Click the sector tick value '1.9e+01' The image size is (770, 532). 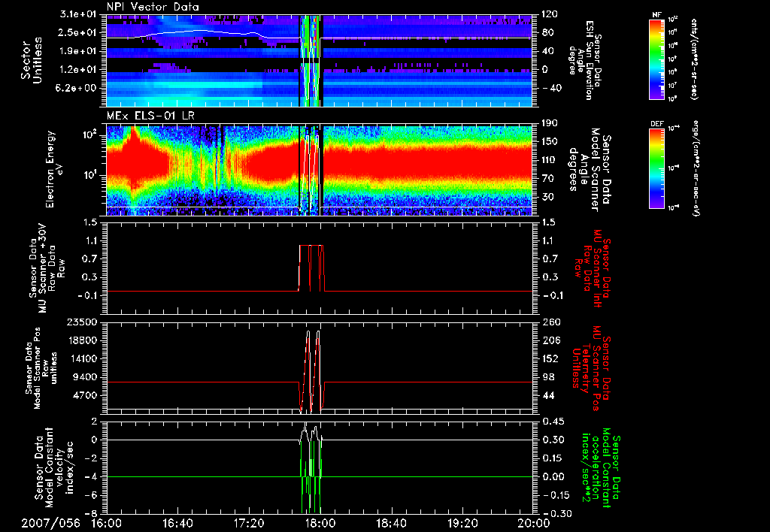pos(78,51)
